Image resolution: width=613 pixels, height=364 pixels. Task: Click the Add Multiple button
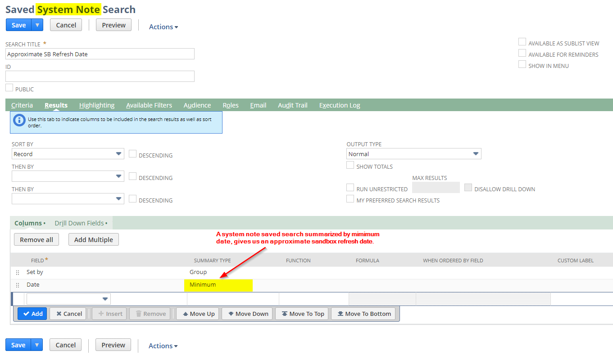click(x=94, y=240)
